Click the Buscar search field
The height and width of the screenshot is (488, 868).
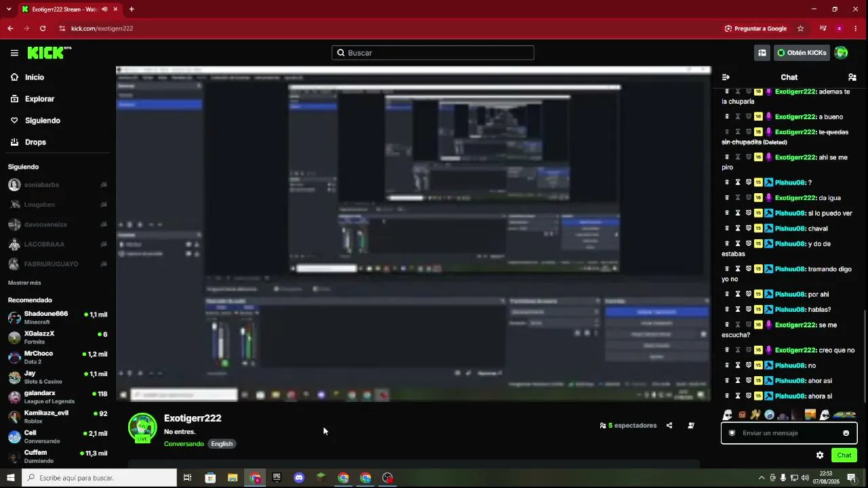coord(433,53)
